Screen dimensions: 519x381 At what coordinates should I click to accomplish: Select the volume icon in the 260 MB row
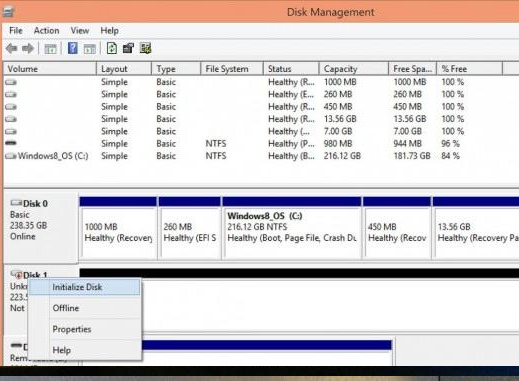tap(11, 94)
